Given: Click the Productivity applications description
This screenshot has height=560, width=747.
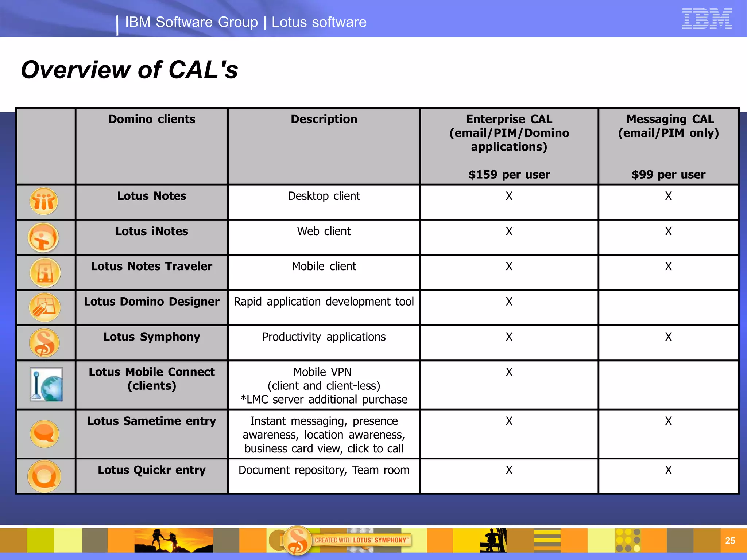Looking at the screenshot, I should click(324, 337).
